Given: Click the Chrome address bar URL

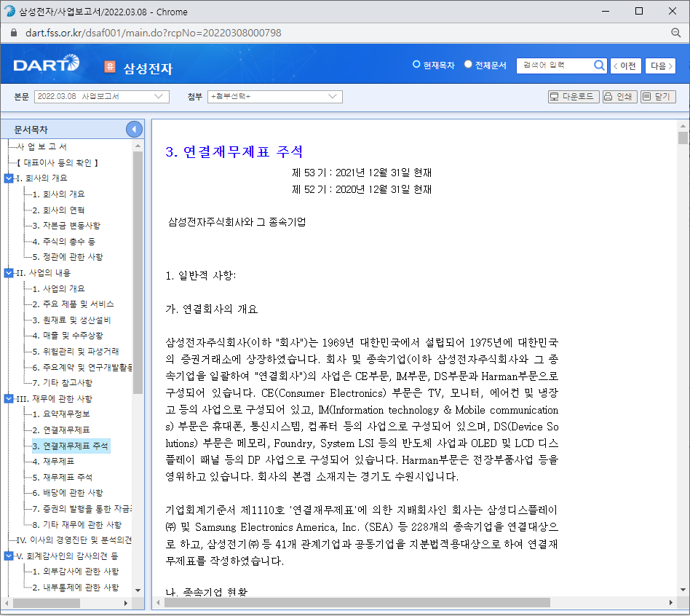Looking at the screenshot, I should (x=153, y=33).
